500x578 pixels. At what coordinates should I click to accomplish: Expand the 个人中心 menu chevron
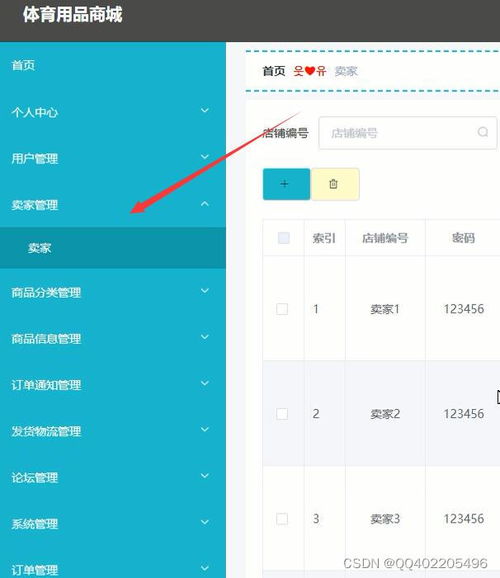(x=205, y=110)
